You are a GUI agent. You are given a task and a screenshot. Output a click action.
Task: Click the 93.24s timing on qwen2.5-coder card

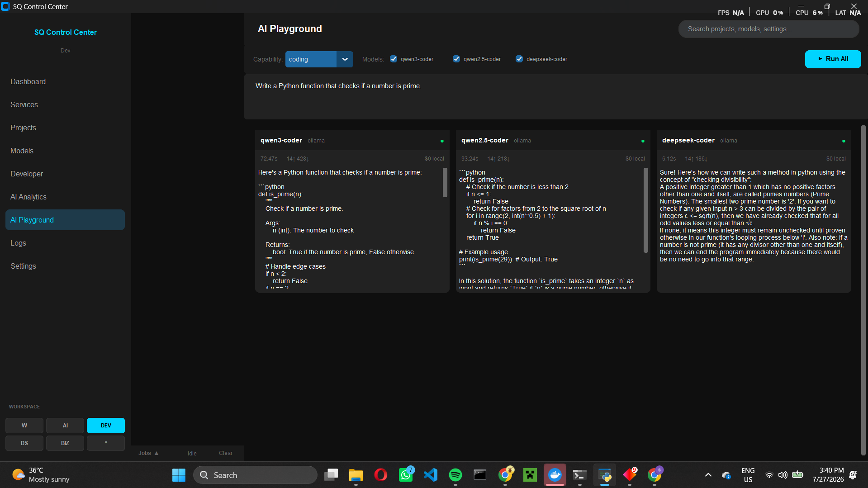click(470, 159)
